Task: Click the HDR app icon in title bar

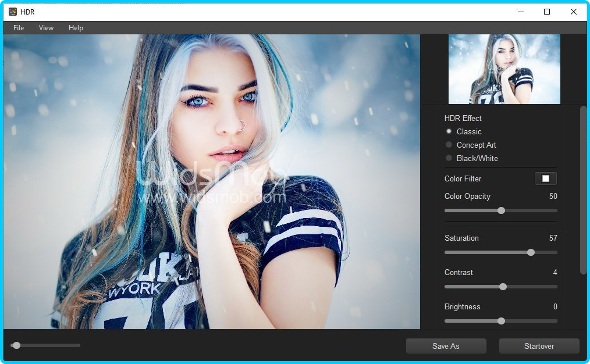Action: pos(13,12)
